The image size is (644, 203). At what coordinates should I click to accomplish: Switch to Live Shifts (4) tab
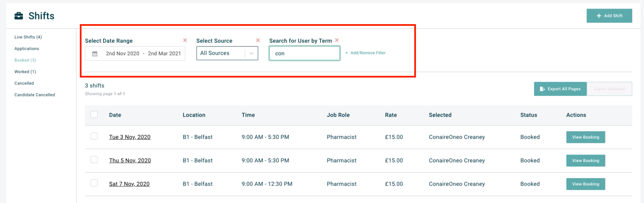pos(28,37)
